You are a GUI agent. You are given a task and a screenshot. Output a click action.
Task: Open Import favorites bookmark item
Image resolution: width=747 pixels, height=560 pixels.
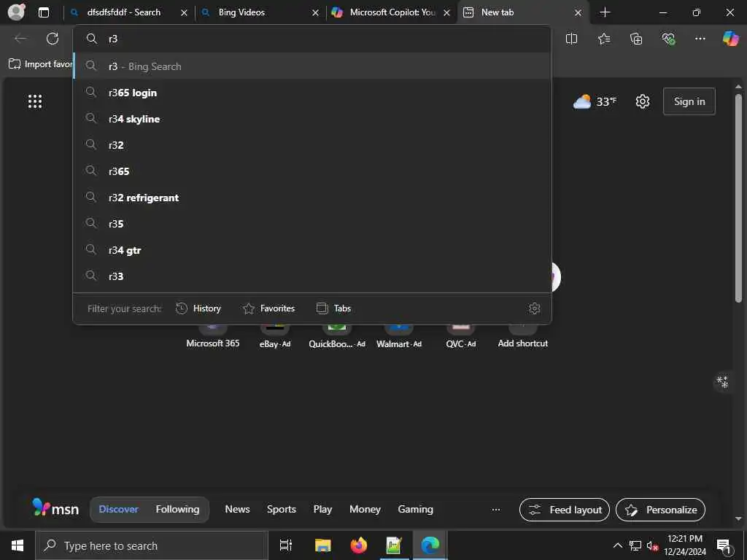coord(41,64)
